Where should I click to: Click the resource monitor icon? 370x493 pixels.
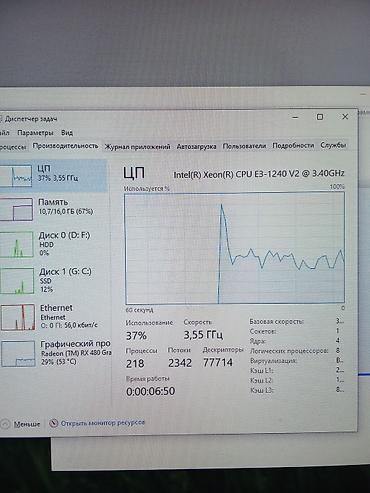pyautogui.click(x=54, y=423)
